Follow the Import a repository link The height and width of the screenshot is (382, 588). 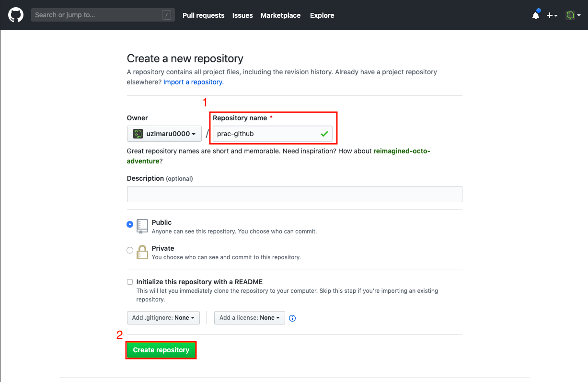click(194, 82)
